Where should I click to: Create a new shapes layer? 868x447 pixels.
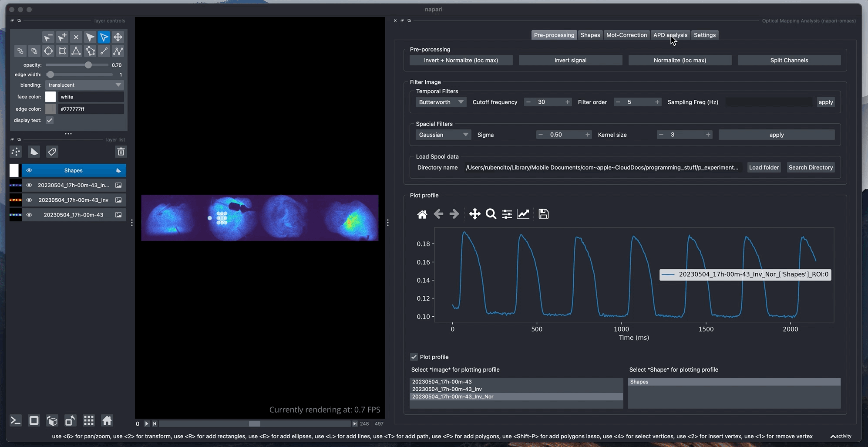(x=34, y=152)
